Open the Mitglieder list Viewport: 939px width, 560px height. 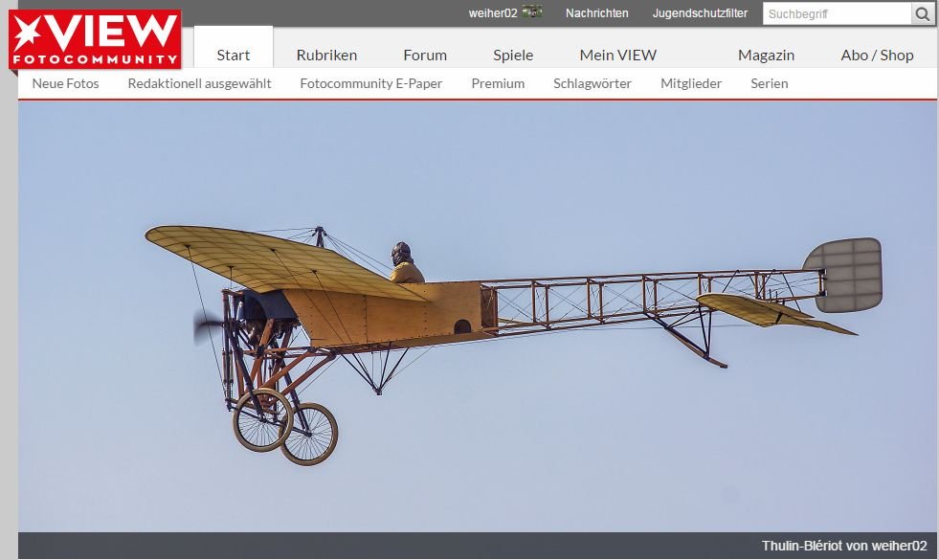[690, 83]
